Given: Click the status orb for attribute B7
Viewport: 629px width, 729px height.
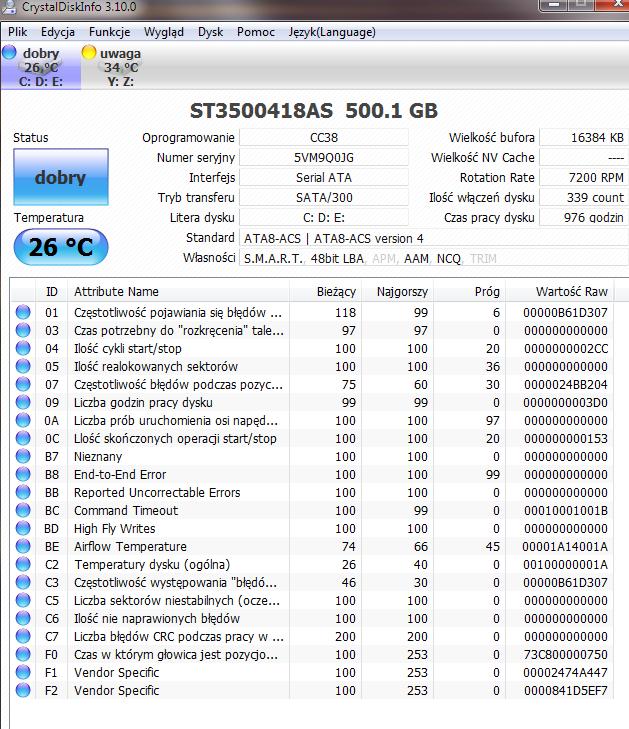Looking at the screenshot, I should (x=23, y=456).
